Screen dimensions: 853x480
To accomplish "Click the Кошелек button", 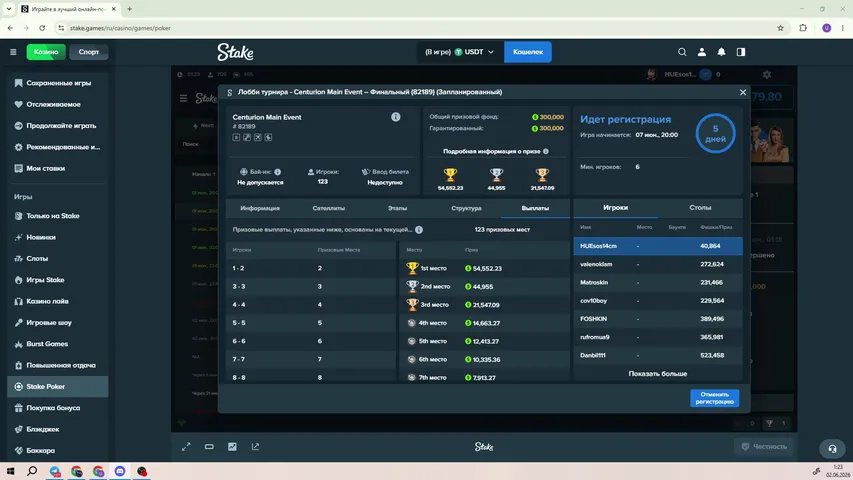I will click(528, 52).
